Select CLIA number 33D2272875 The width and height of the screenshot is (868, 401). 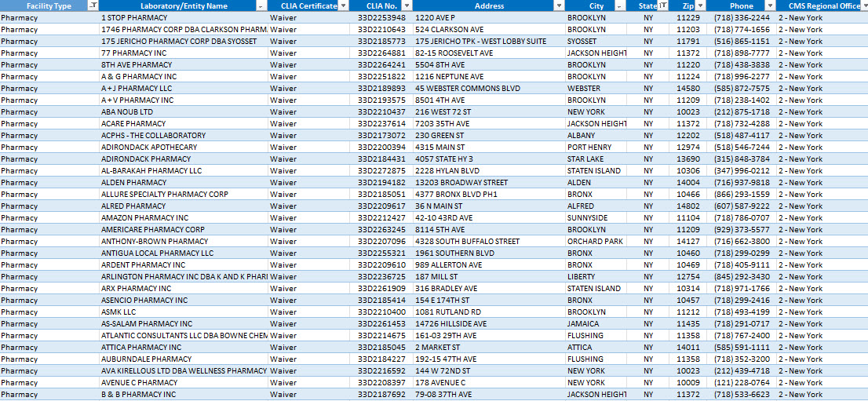pyautogui.click(x=381, y=170)
